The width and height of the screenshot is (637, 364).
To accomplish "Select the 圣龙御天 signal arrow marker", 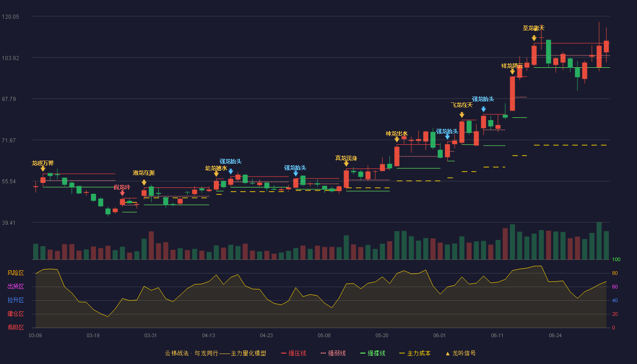I will [x=534, y=38].
